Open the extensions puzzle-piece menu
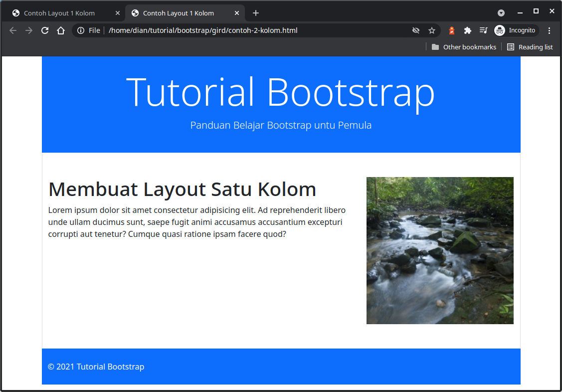Screen dimensions: 562x392 pyautogui.click(x=467, y=30)
